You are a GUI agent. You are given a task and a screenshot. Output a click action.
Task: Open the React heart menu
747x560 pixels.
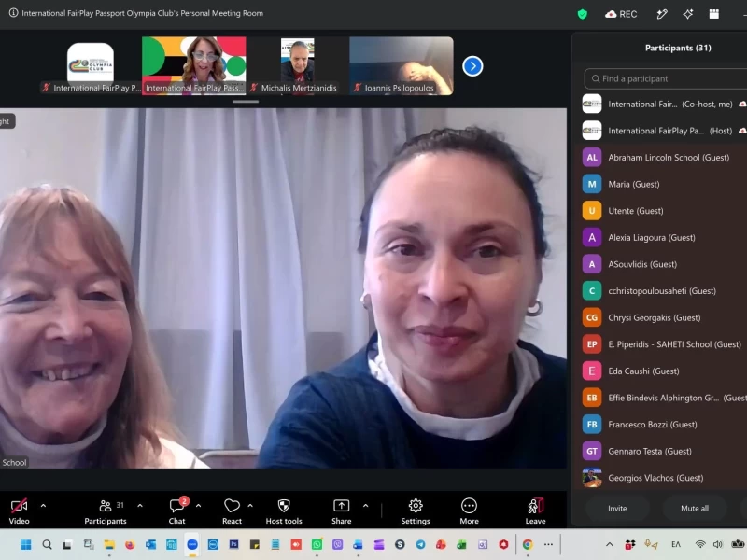tap(232, 511)
